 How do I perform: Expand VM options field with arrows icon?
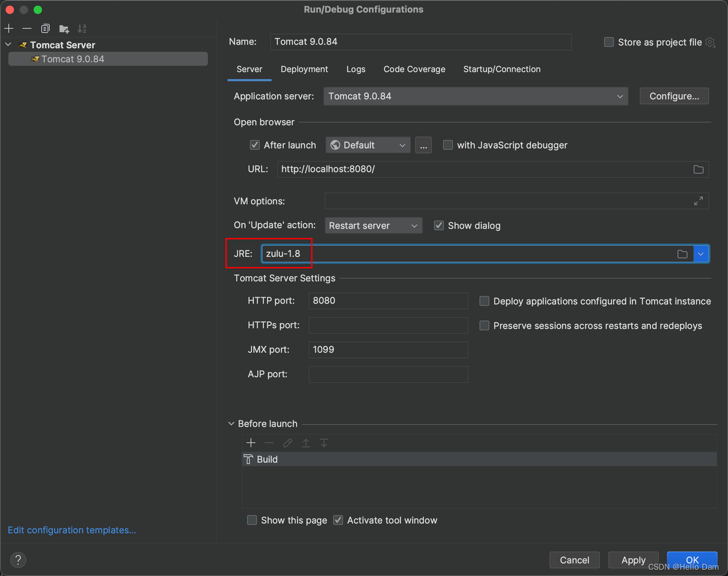click(x=698, y=201)
